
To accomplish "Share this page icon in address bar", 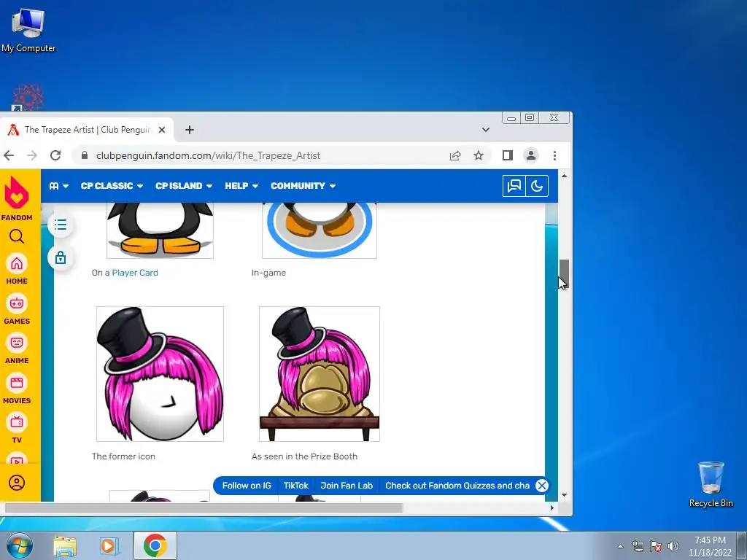I will click(x=455, y=155).
